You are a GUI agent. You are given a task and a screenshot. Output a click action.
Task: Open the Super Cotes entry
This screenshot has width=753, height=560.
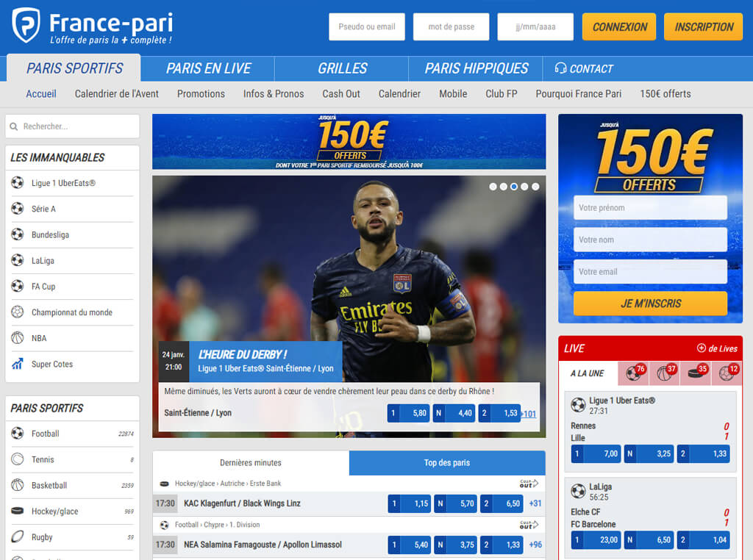point(72,365)
